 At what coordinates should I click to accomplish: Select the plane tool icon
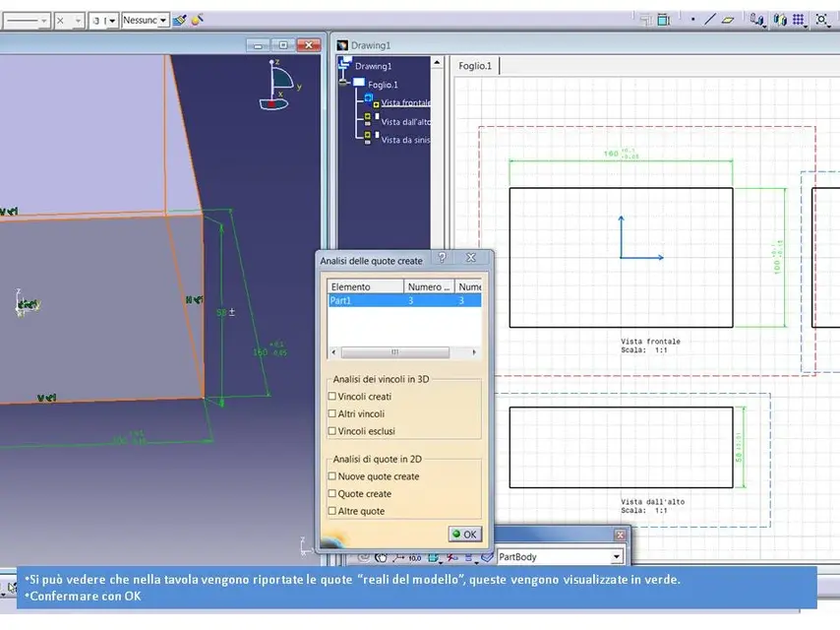click(x=727, y=20)
